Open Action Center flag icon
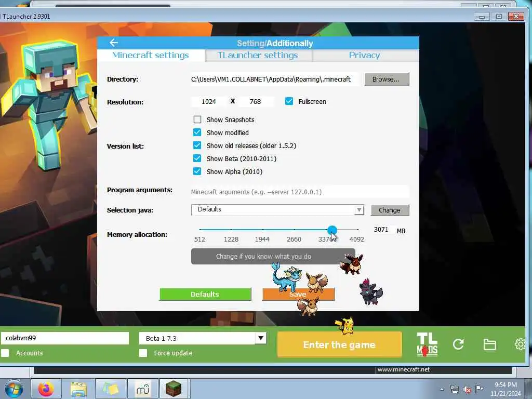 coord(480,389)
